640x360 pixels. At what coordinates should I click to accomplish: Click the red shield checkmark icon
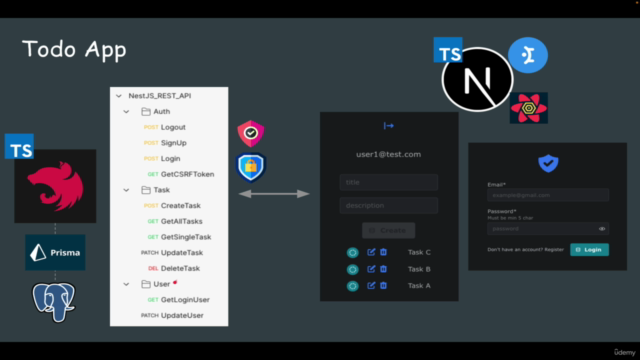point(251,133)
